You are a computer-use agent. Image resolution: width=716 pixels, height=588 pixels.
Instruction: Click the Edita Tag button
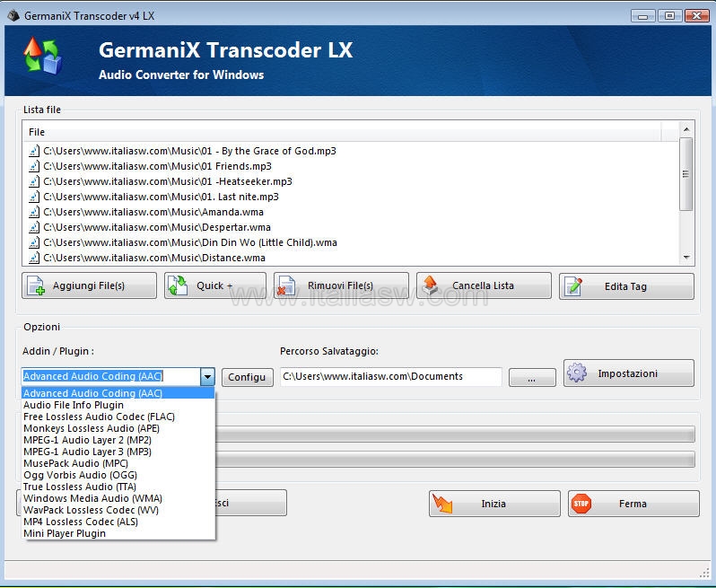pyautogui.click(x=626, y=286)
